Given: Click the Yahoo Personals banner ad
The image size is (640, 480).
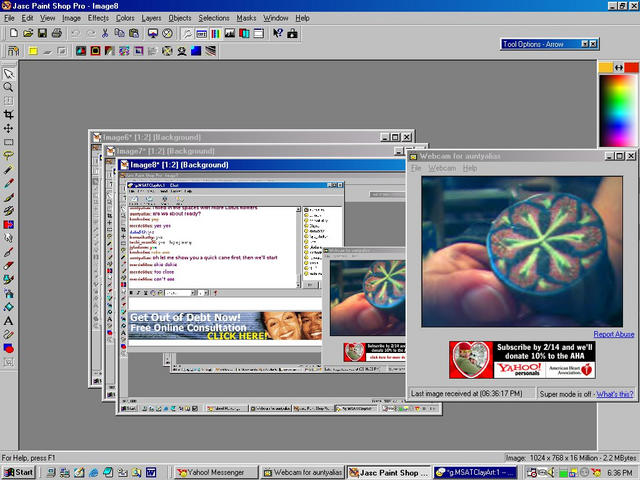Looking at the screenshot, I should pyautogui.click(x=522, y=360).
